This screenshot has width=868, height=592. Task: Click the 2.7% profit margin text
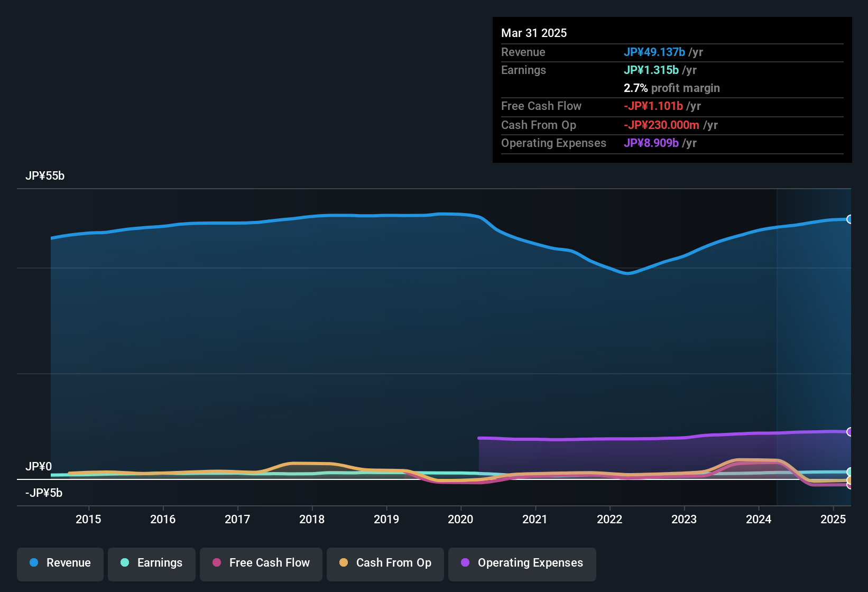(672, 88)
